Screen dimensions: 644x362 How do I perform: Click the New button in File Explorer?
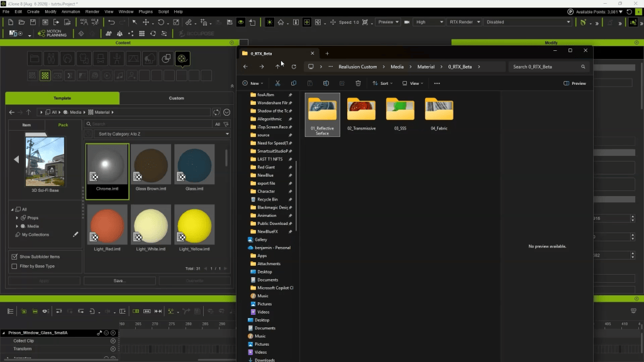[253, 84]
